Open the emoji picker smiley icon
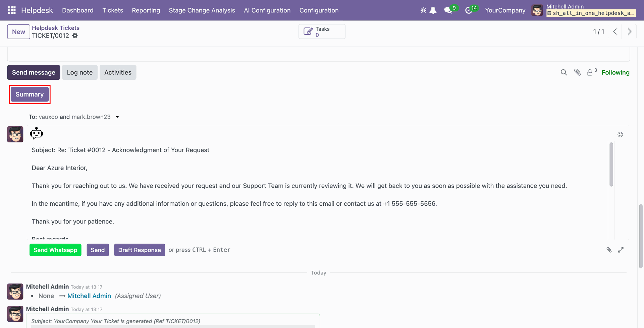This screenshot has width=644, height=328. (x=620, y=134)
